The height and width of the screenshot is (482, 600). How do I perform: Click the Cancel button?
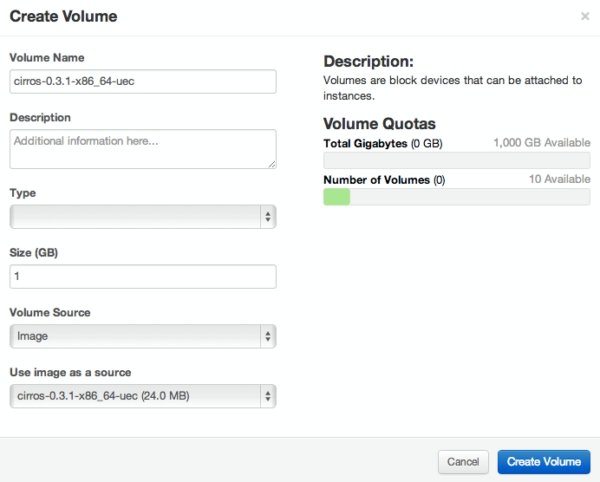463,462
